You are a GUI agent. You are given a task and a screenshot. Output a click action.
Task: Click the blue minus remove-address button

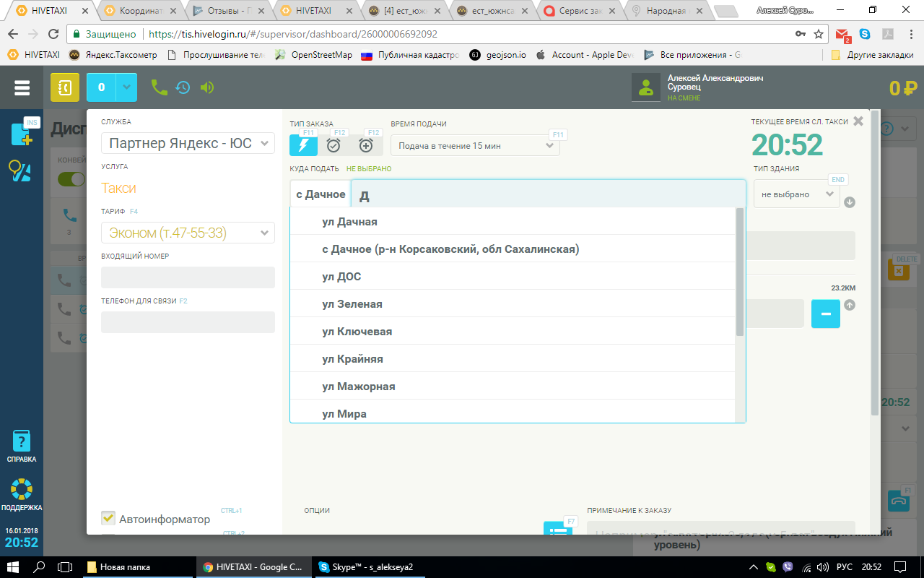(825, 314)
